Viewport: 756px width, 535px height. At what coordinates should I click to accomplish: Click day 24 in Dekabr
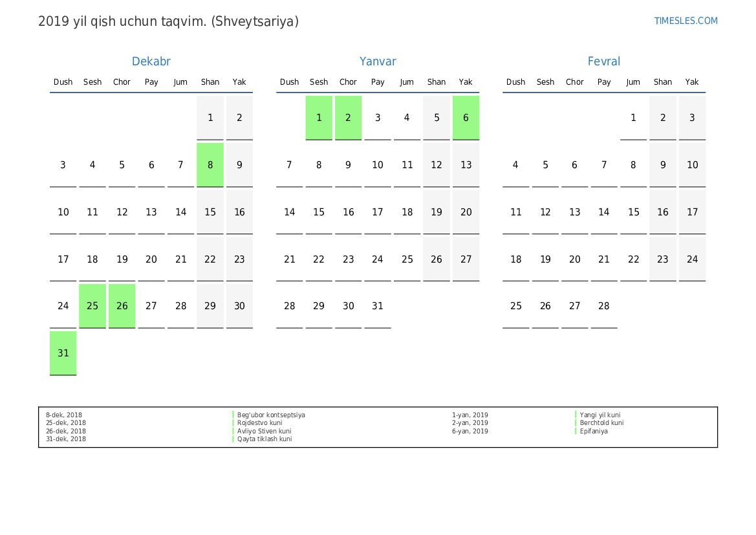coord(63,306)
